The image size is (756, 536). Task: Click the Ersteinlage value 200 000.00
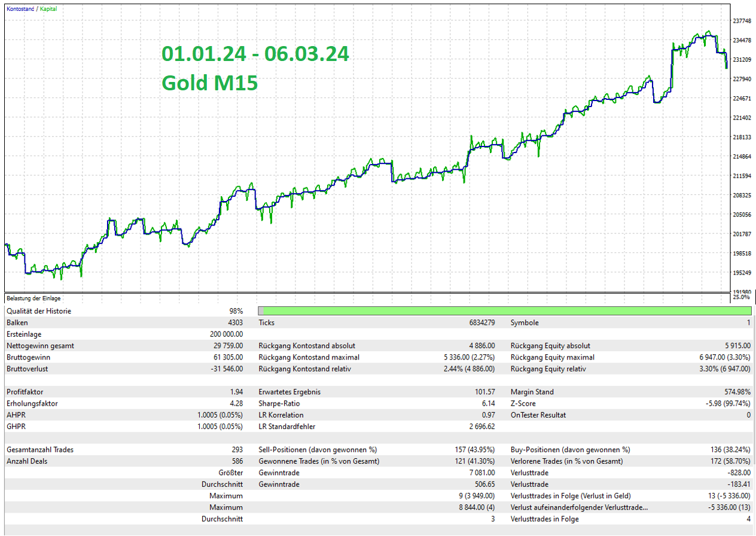pyautogui.click(x=222, y=334)
